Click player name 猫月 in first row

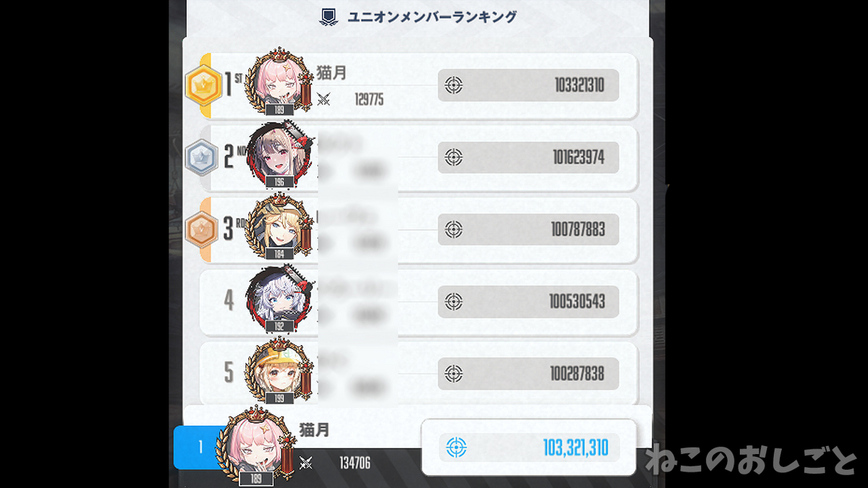click(333, 72)
